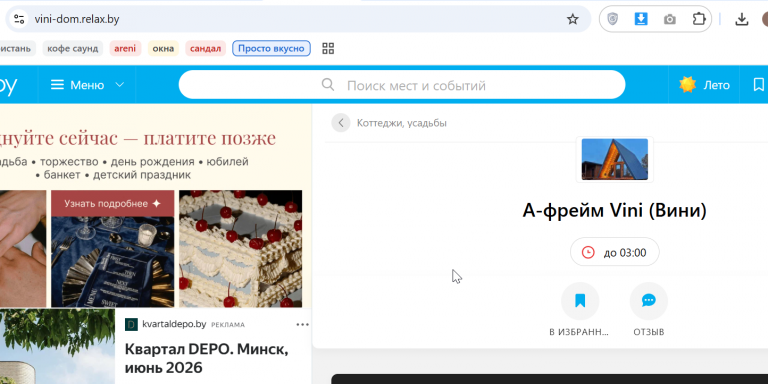
Task: Open the 'areni' bookmark
Action: 125,48
